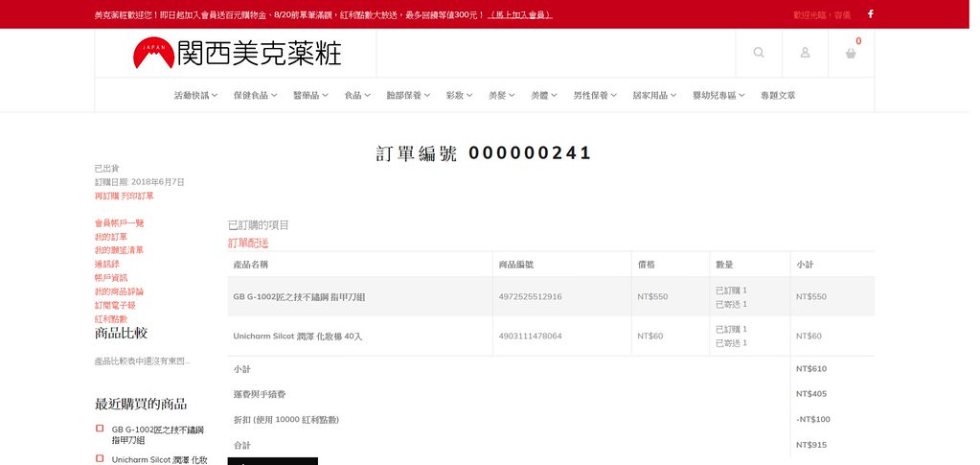Expand the 男性保養 menu
This screenshot has height=465, width=980.
596,95
